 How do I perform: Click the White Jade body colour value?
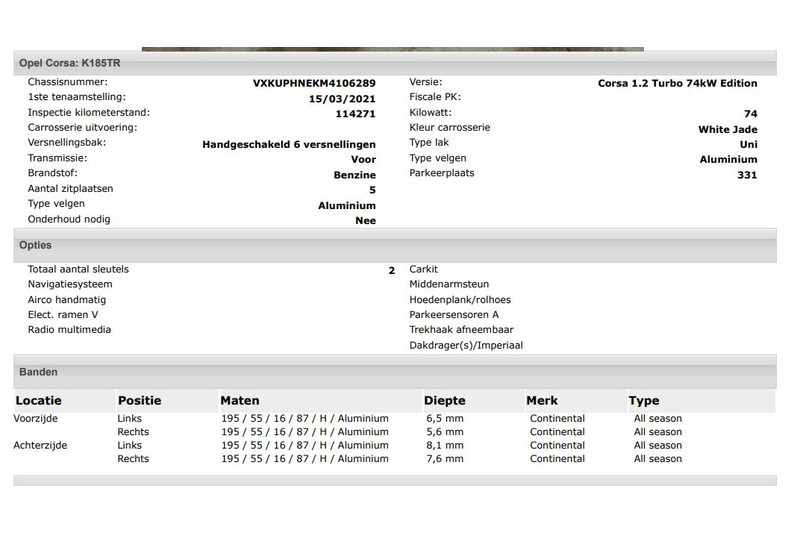[x=727, y=129]
